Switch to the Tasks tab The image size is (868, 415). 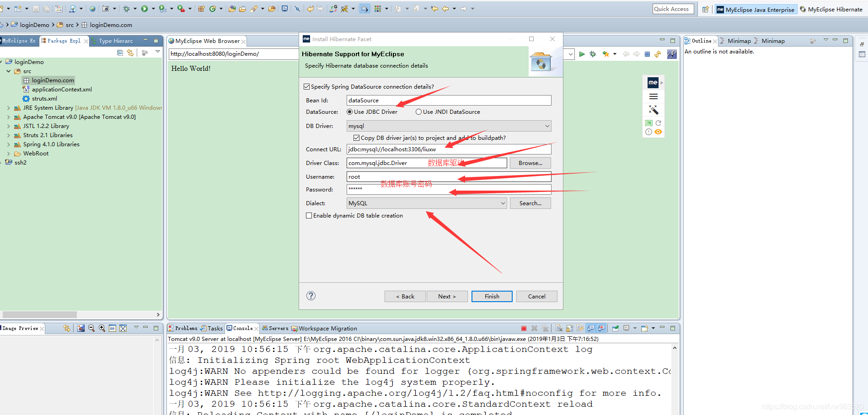211,328
